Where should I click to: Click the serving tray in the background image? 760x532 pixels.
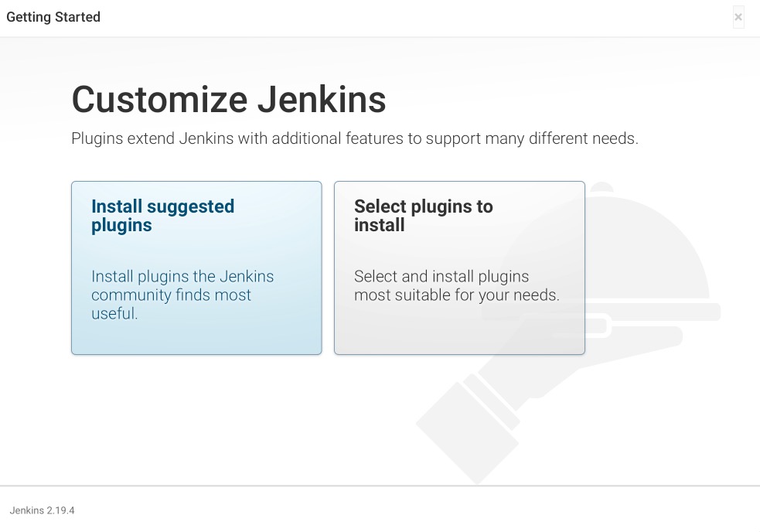696,312
